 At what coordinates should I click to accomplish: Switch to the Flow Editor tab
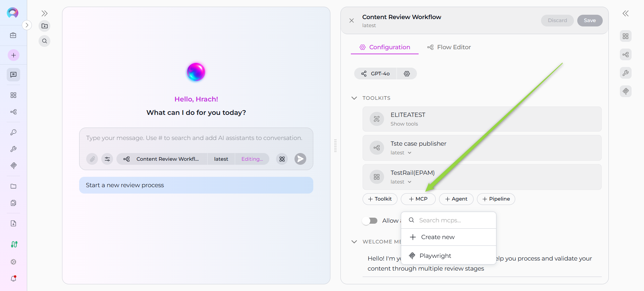point(449,47)
